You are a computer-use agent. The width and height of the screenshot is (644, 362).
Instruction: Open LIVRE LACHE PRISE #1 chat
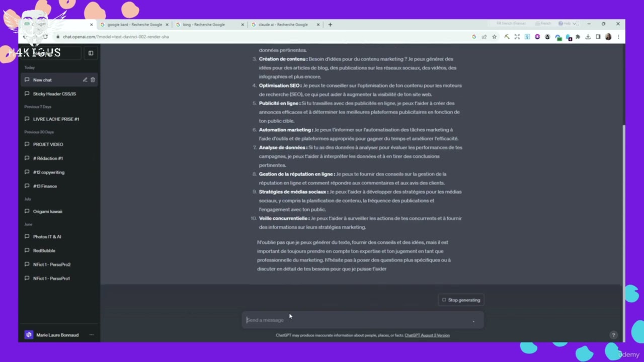pyautogui.click(x=59, y=119)
